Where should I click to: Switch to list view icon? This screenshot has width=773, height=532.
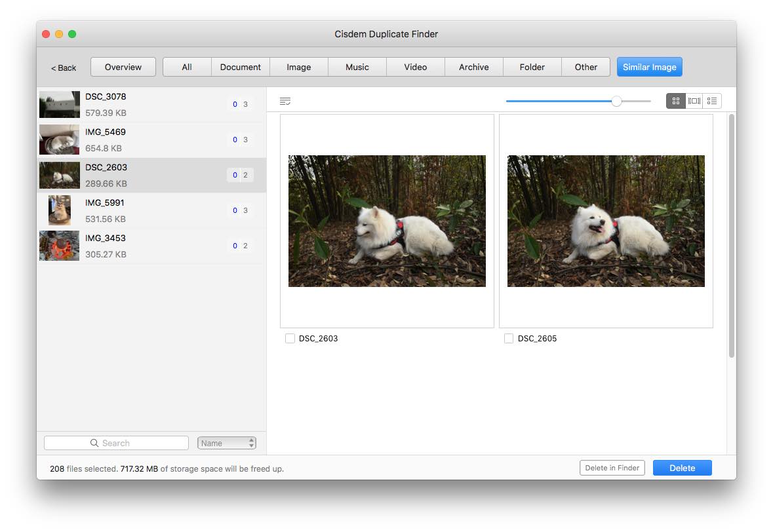(712, 101)
